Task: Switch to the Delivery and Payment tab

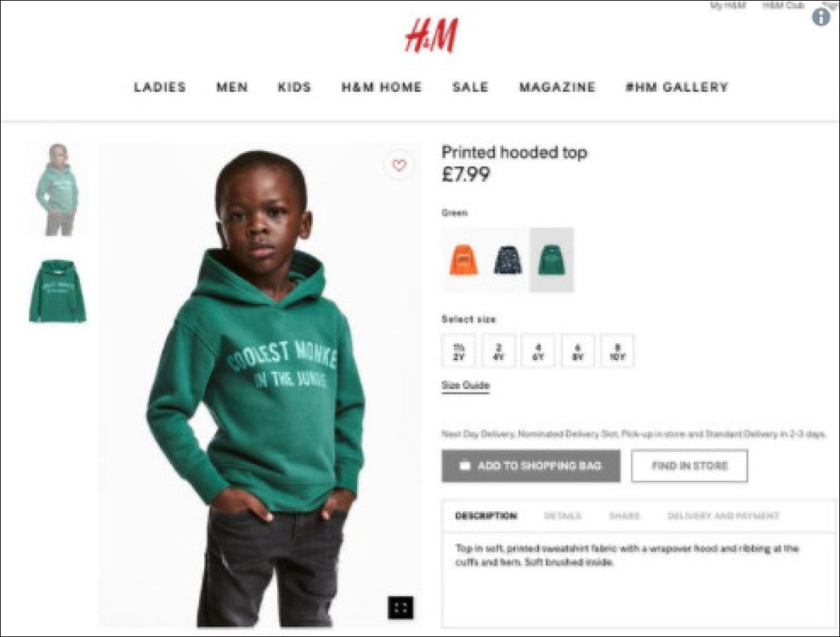Action: coord(723,516)
